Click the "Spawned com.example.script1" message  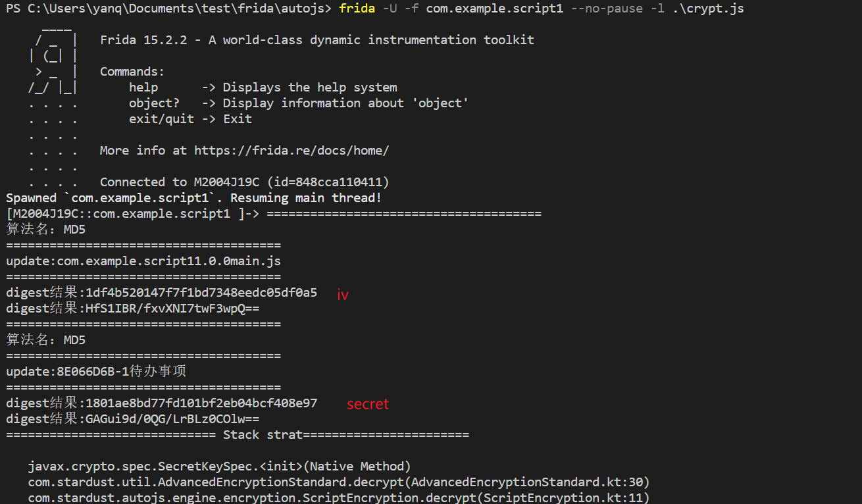click(193, 198)
